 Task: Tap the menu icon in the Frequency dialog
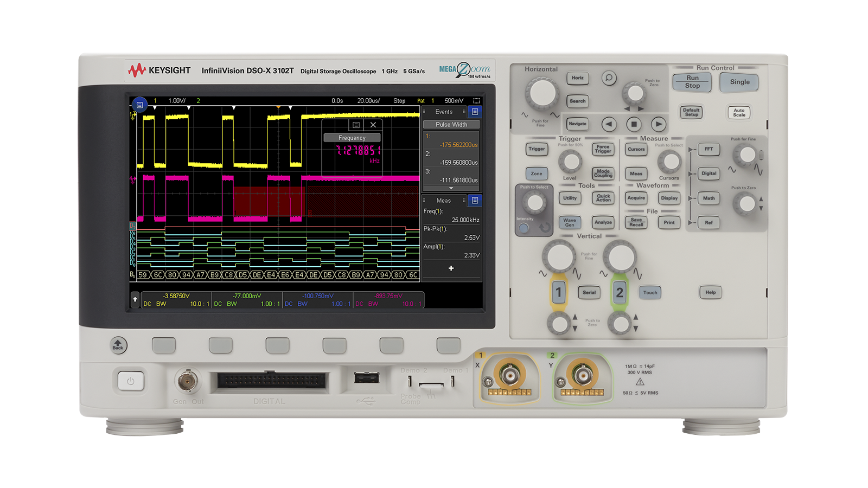(356, 125)
